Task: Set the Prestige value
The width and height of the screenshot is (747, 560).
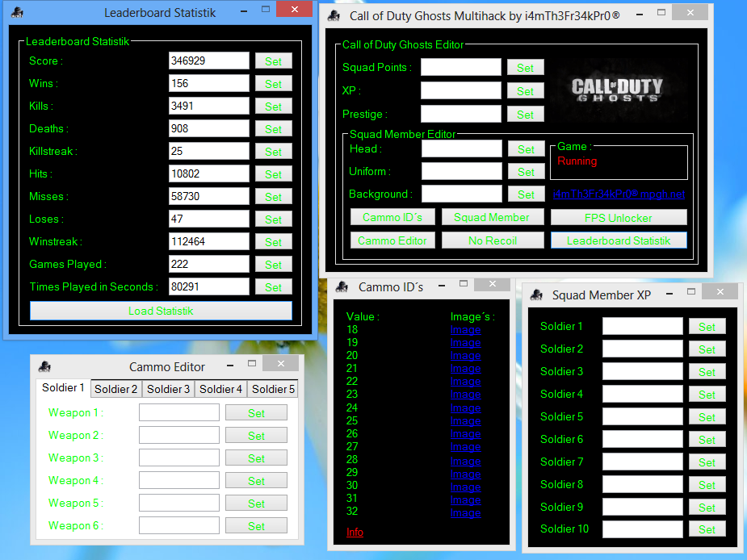Action: (526, 115)
